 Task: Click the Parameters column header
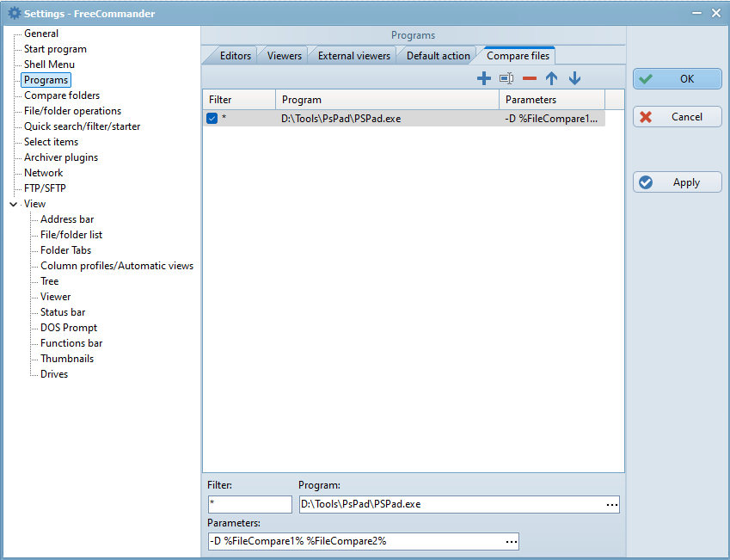pos(550,100)
